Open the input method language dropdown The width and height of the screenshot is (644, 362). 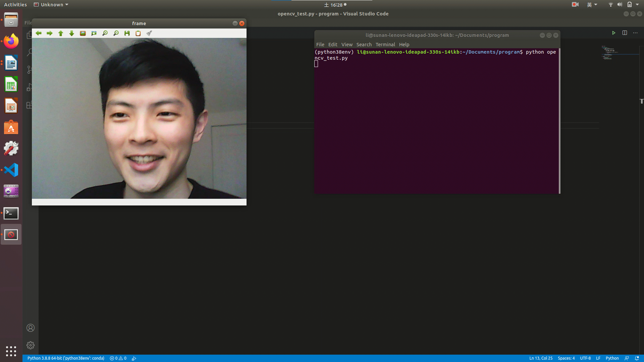pyautogui.click(x=592, y=5)
